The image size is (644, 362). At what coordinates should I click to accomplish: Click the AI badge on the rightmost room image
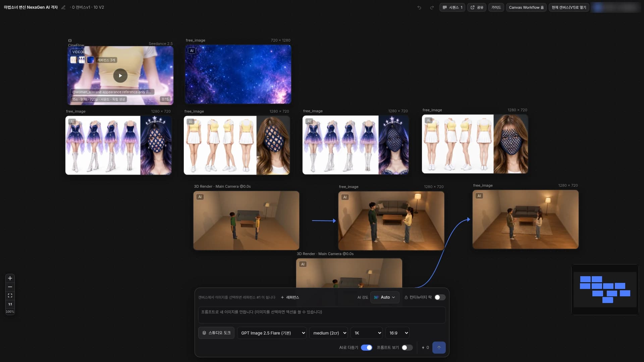479,196
